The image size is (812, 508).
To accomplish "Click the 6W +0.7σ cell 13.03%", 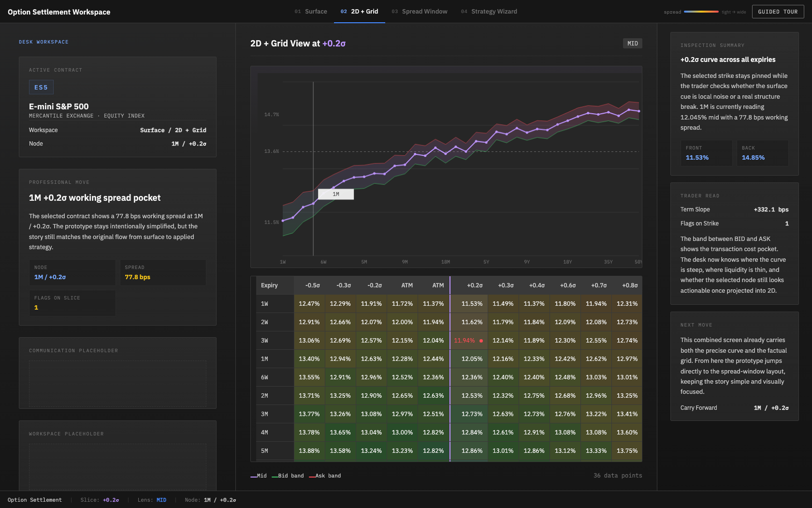I will tap(596, 377).
